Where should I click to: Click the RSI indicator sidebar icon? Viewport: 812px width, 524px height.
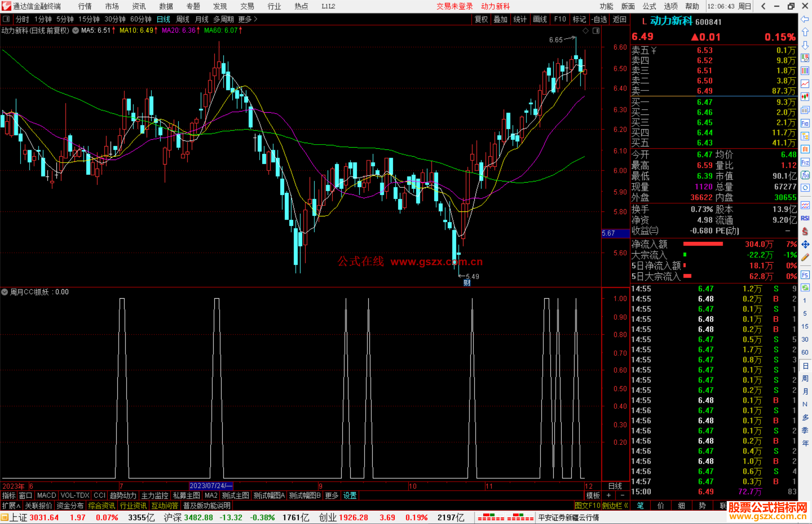805,218
